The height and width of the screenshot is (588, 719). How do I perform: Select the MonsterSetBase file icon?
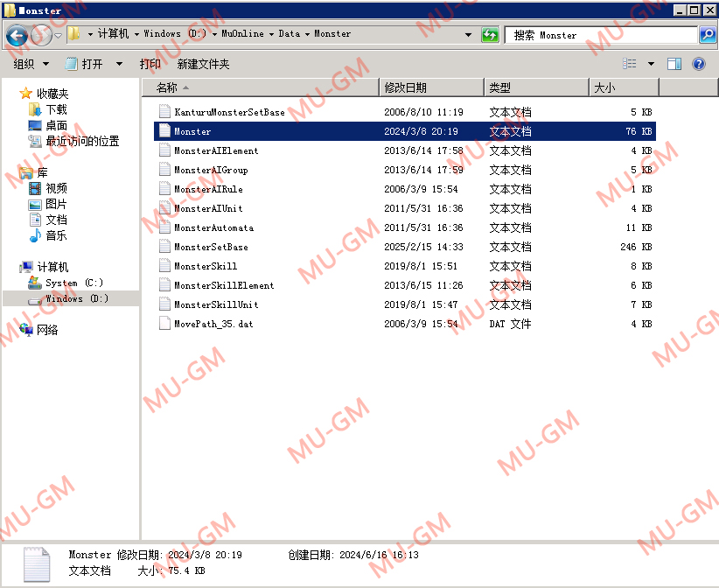[164, 247]
